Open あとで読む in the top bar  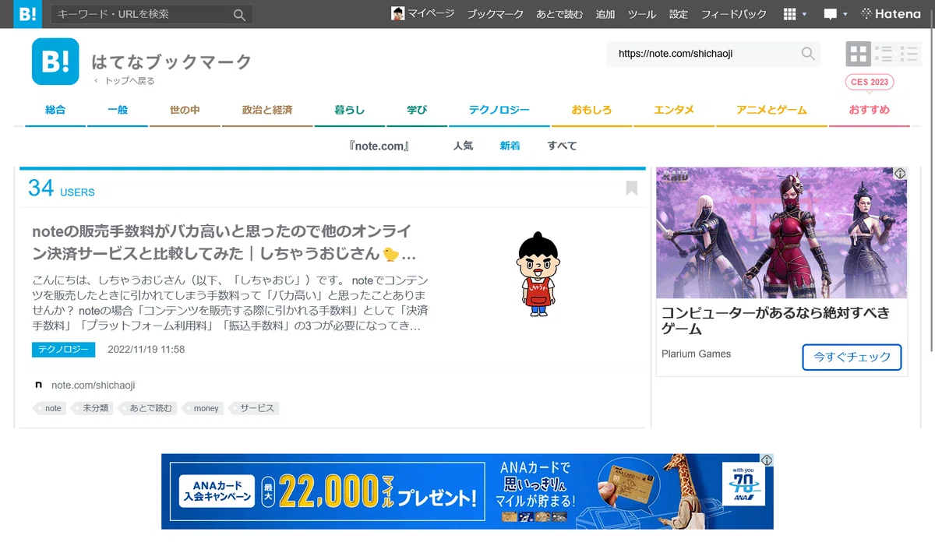click(x=559, y=14)
